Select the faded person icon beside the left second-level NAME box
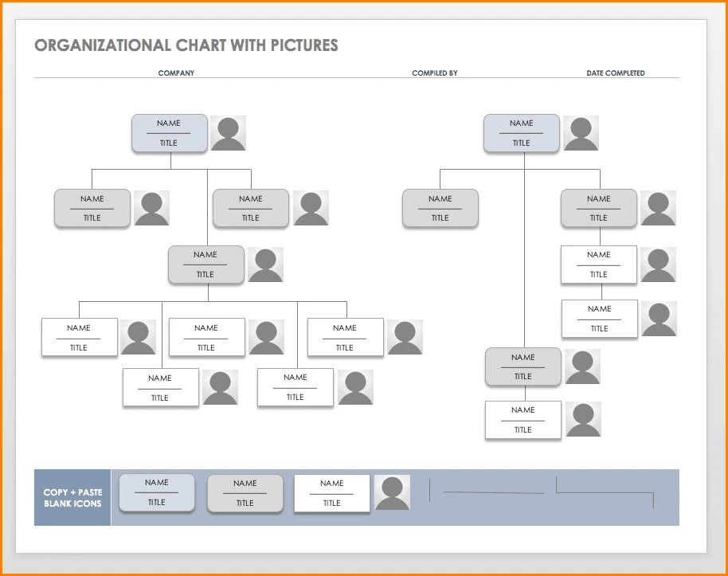The width and height of the screenshot is (728, 576). 151,208
